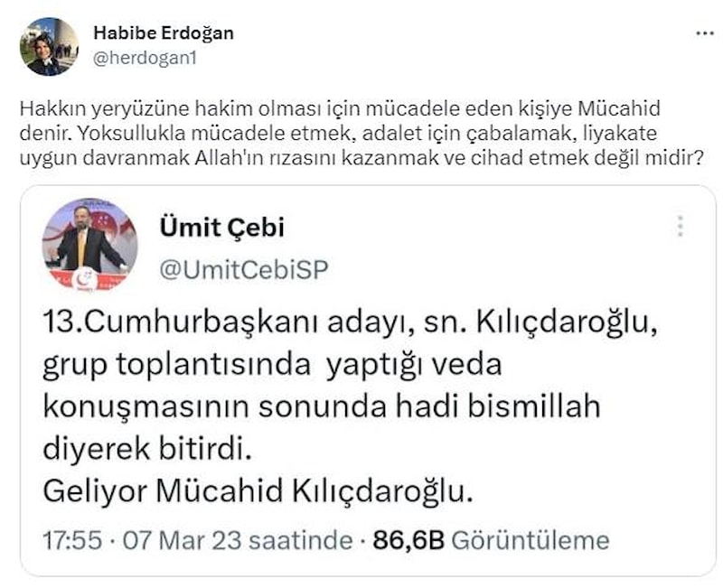Click the @herdogan1 handle
The height and width of the screenshot is (588, 723).
click(145, 58)
